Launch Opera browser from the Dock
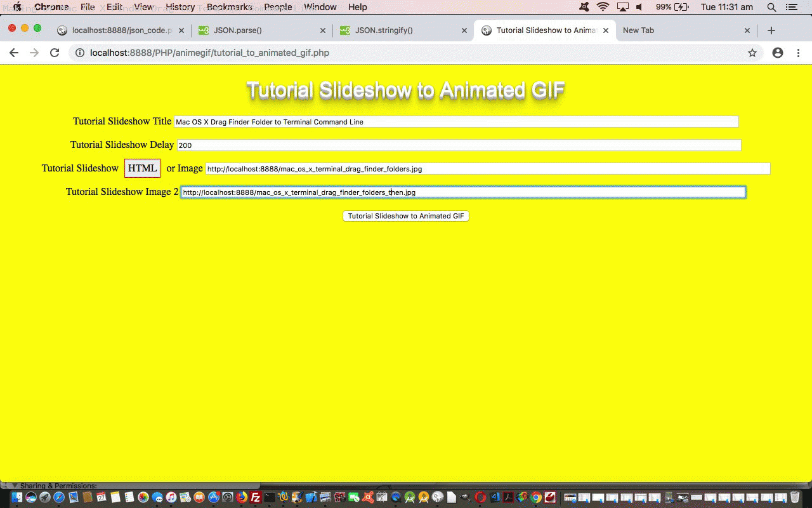The image size is (812, 508). (479, 497)
